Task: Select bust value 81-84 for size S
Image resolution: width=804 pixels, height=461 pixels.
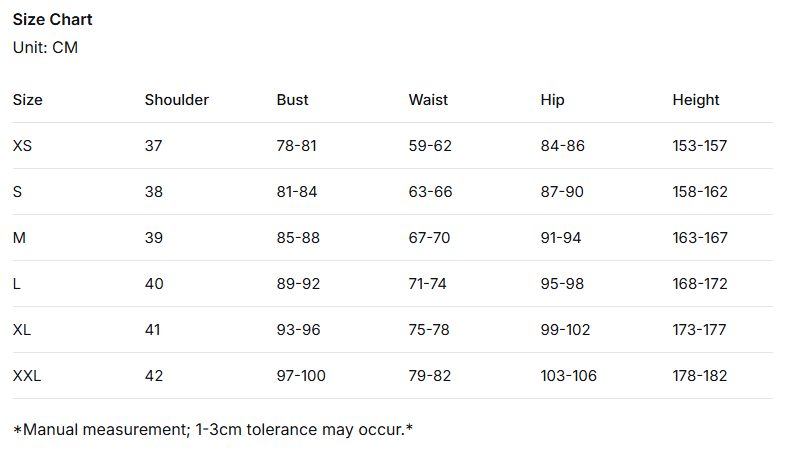Action: point(296,192)
